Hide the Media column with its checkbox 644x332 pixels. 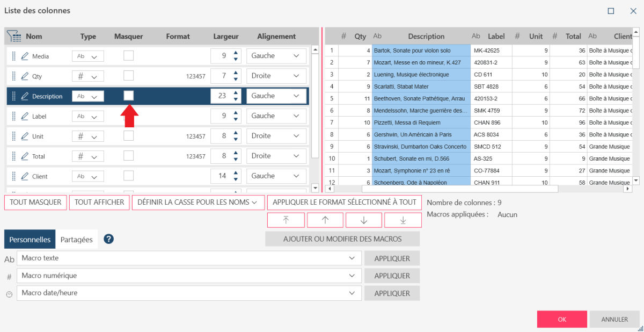pyautogui.click(x=129, y=56)
